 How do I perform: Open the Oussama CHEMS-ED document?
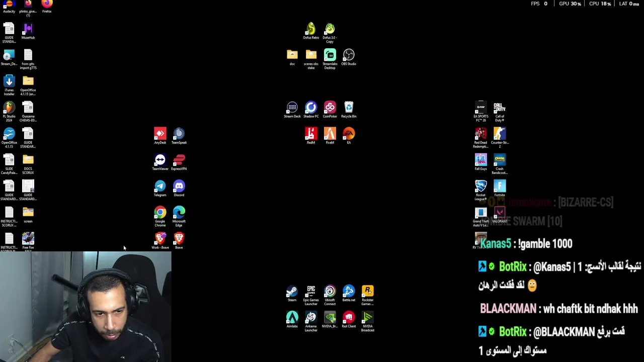pos(28,111)
